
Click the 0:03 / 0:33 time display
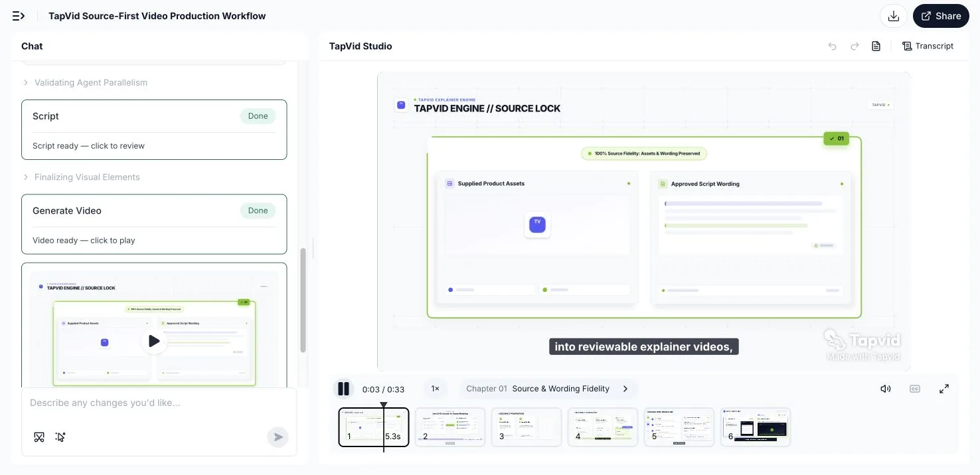pyautogui.click(x=383, y=389)
